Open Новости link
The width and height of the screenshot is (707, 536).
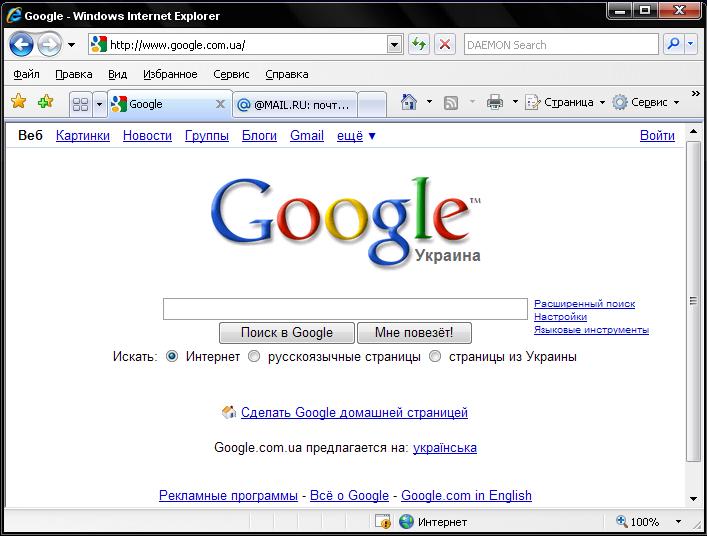tap(147, 135)
